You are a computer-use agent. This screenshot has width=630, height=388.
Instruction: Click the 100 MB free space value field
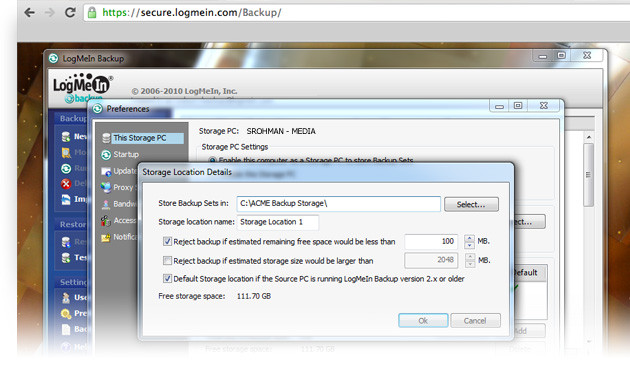pyautogui.click(x=431, y=241)
